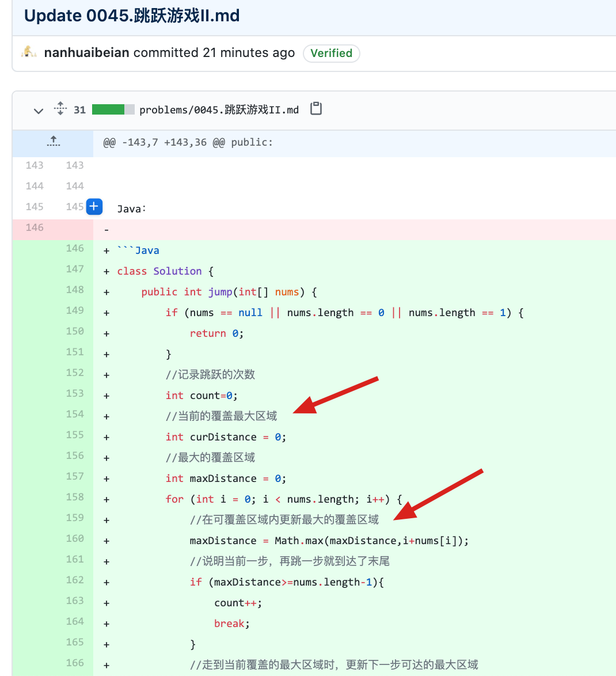
Task: Click the comment //记录跳跃的次数
Action: click(210, 374)
